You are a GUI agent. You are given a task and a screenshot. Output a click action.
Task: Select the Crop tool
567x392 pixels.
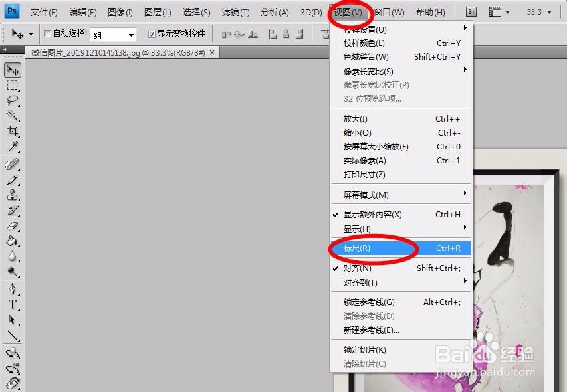click(x=13, y=131)
